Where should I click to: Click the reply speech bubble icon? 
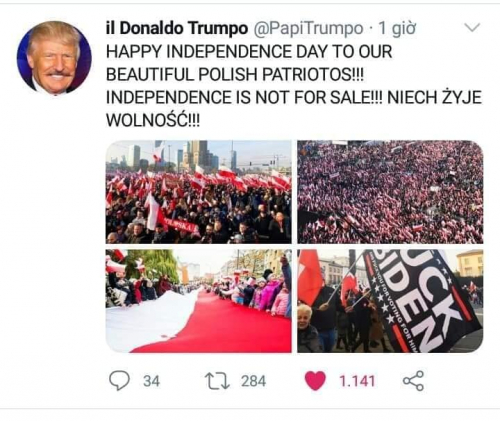click(x=119, y=381)
